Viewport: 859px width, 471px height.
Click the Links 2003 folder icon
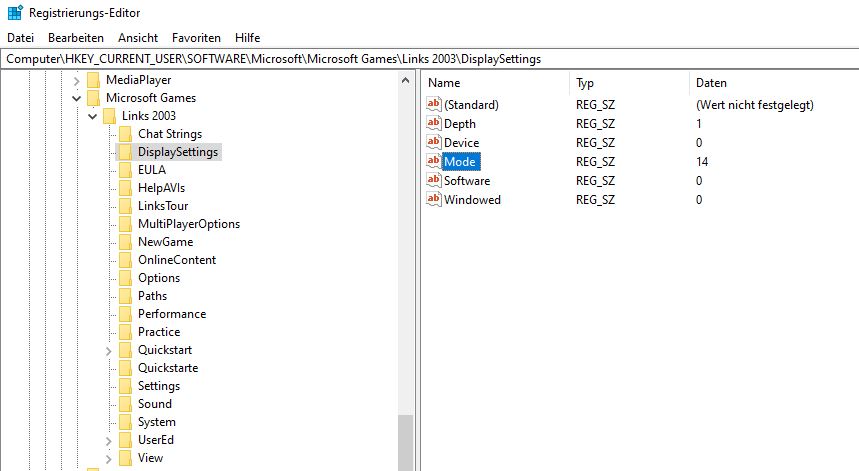tap(110, 116)
